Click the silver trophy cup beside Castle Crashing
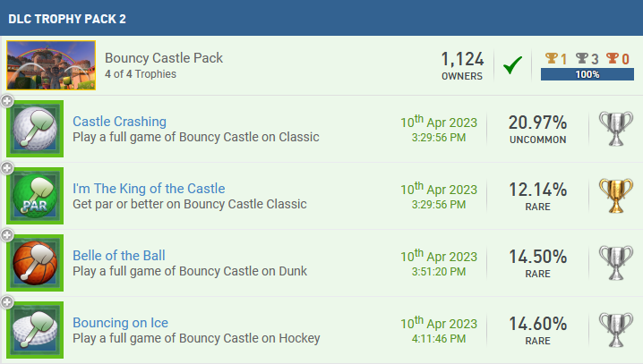The height and width of the screenshot is (364, 643). click(x=615, y=129)
